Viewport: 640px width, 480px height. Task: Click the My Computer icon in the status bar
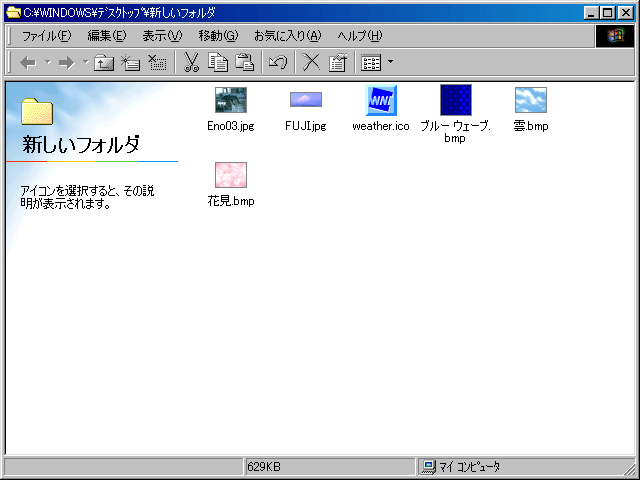[429, 467]
